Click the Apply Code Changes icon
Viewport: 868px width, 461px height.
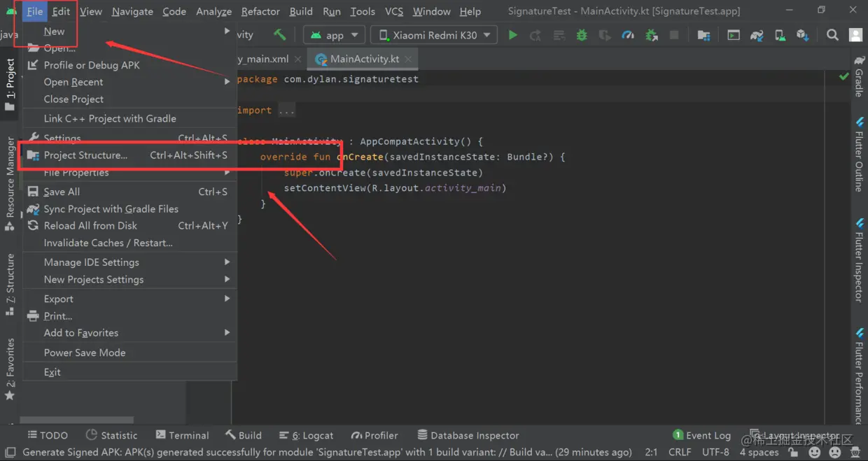(x=559, y=35)
